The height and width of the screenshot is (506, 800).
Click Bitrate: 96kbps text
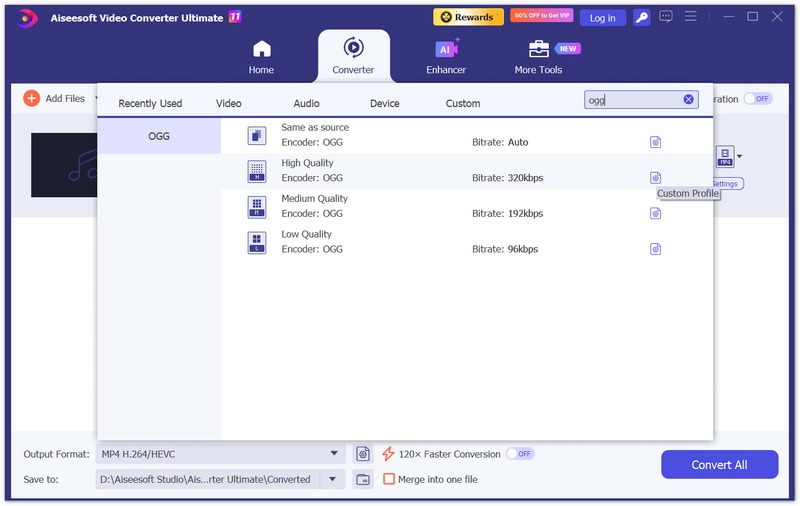click(x=505, y=249)
